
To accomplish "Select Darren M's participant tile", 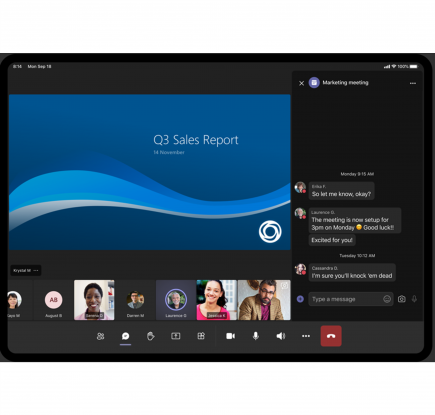I will 135,300.
